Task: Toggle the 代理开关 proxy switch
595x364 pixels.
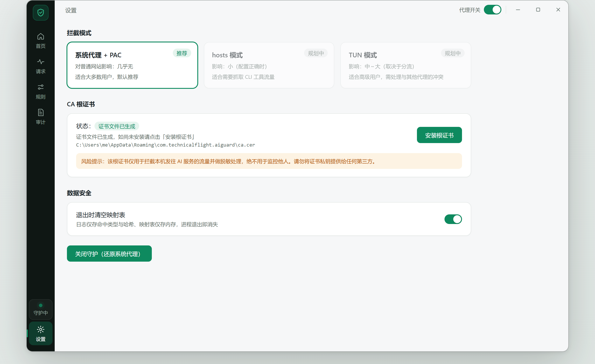Action: 492,10
